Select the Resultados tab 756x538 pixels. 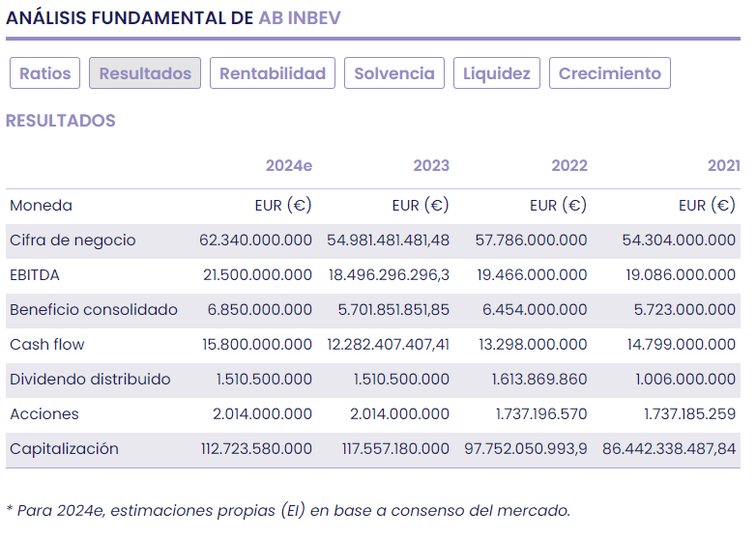coord(145,73)
